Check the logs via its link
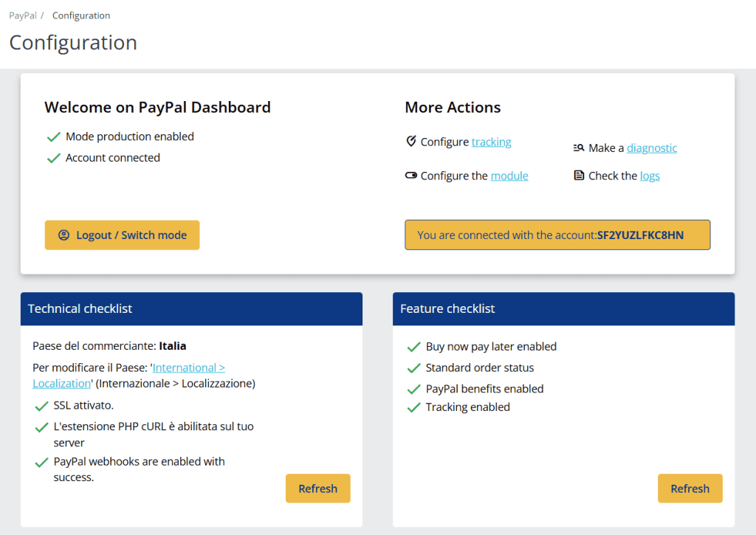This screenshot has height=535, width=756. tap(650, 176)
